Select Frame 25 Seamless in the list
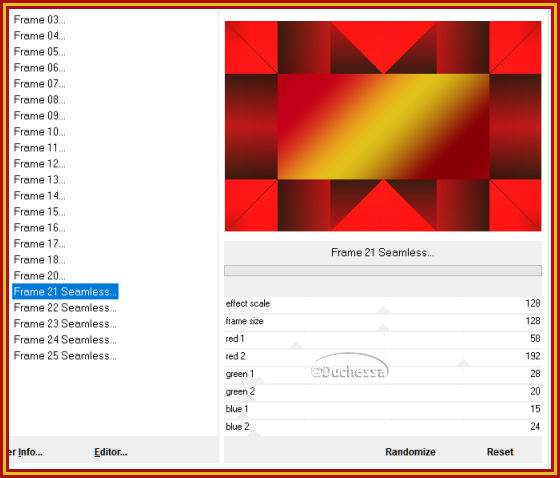The height and width of the screenshot is (478, 560). (65, 355)
